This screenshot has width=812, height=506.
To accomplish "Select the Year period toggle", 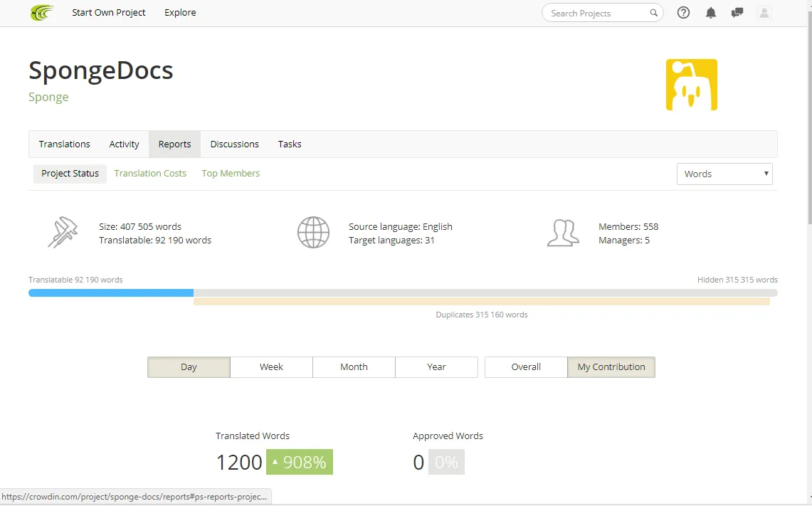I will tap(436, 367).
